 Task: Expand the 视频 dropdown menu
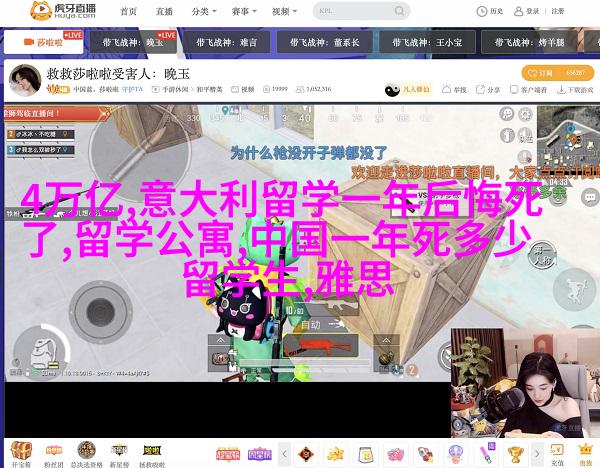(284, 11)
